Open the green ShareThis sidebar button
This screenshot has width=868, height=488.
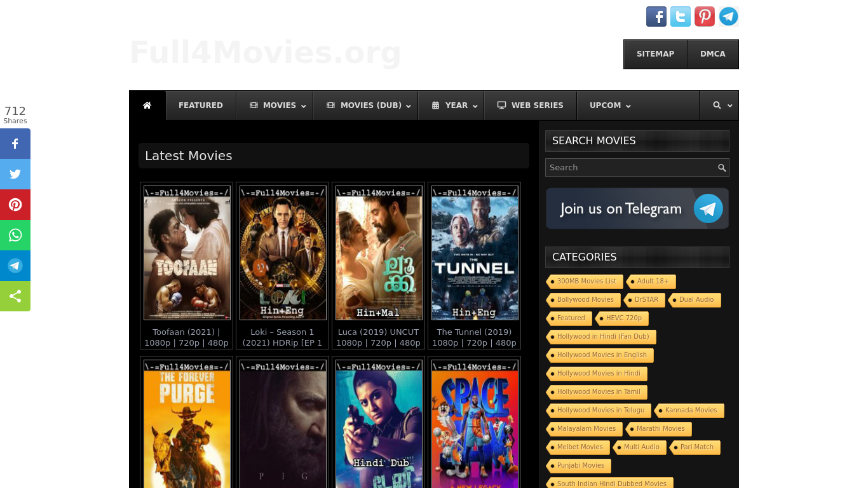tap(15, 296)
